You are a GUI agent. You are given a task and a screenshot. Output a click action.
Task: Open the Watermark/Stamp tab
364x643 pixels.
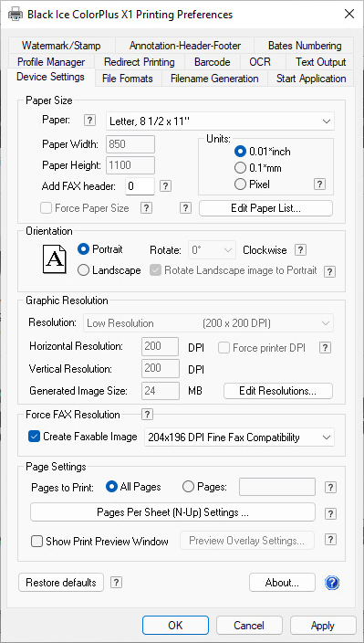tap(61, 46)
